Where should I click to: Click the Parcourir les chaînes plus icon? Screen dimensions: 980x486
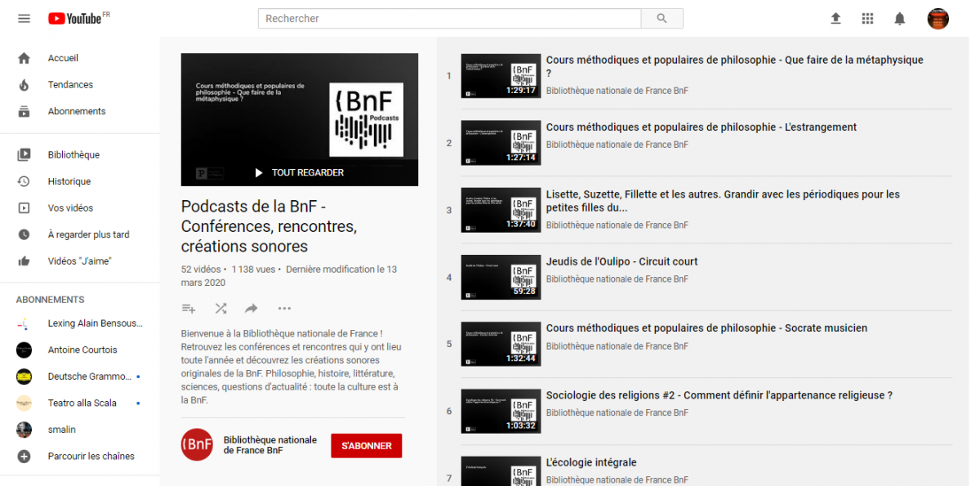coord(24,456)
